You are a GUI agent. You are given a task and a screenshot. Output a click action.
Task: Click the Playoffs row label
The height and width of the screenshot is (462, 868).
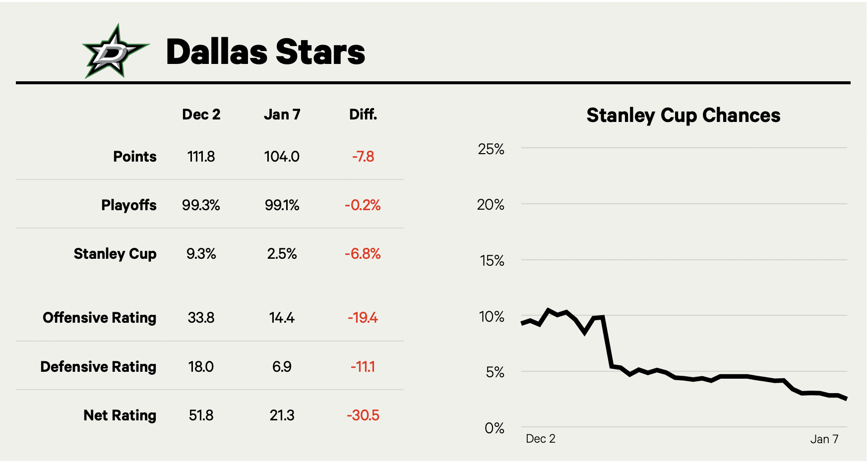[x=128, y=205]
